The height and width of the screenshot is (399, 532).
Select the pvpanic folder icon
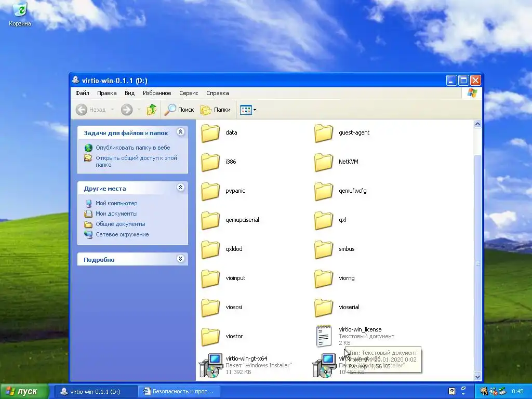pyautogui.click(x=210, y=191)
